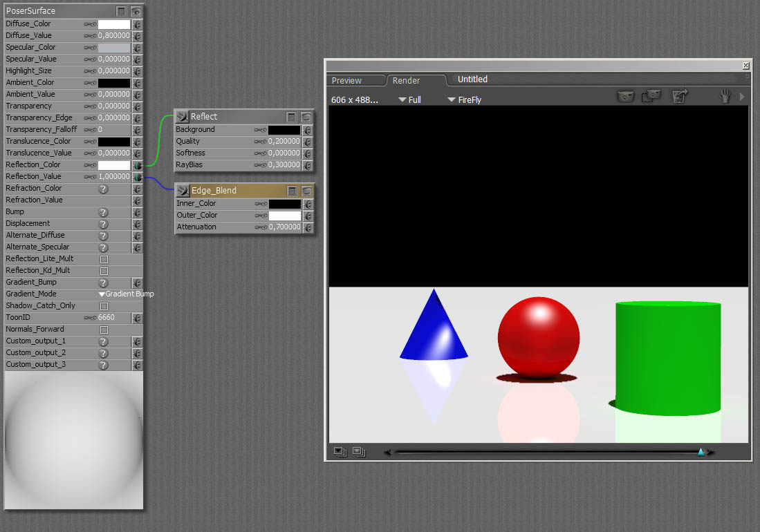Image resolution: width=760 pixels, height=532 pixels.
Task: Click the Specular_Color swatch
Action: click(x=113, y=48)
